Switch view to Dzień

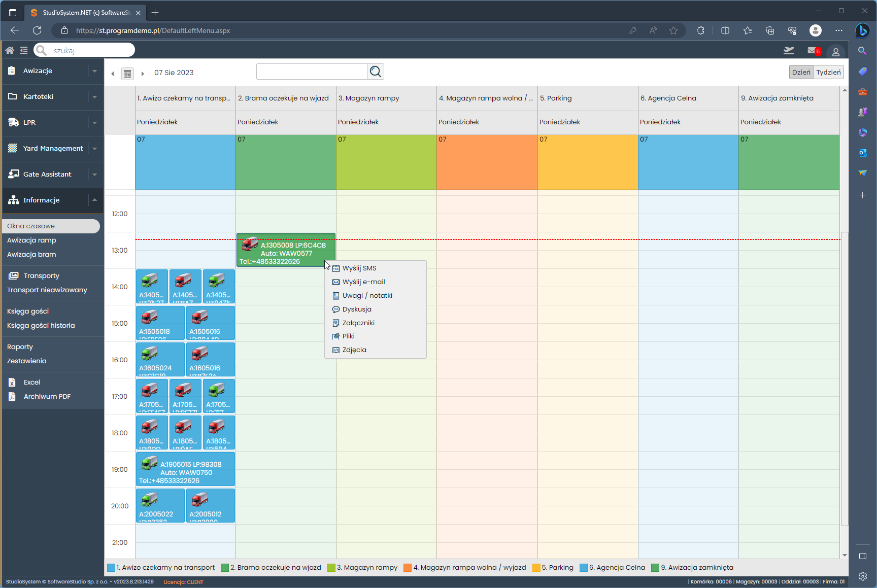pos(801,73)
